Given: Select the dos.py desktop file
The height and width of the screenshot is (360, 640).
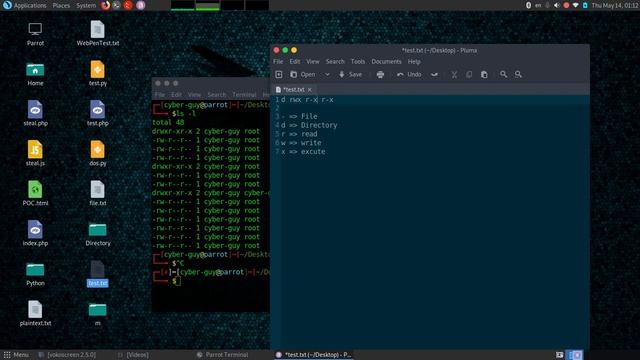Looking at the screenshot, I should pos(98,153).
